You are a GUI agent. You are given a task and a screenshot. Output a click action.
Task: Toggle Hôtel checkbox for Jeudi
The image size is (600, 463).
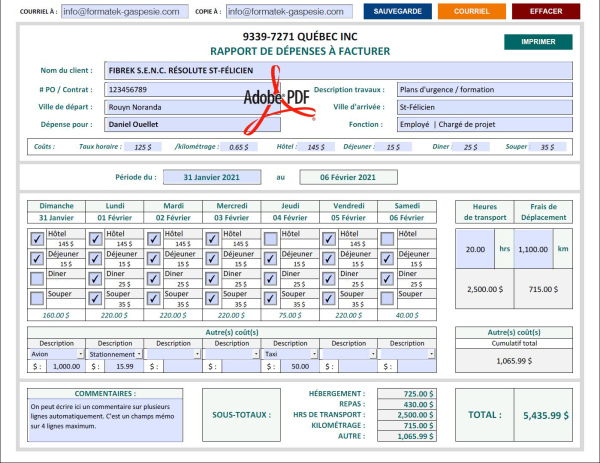270,239
